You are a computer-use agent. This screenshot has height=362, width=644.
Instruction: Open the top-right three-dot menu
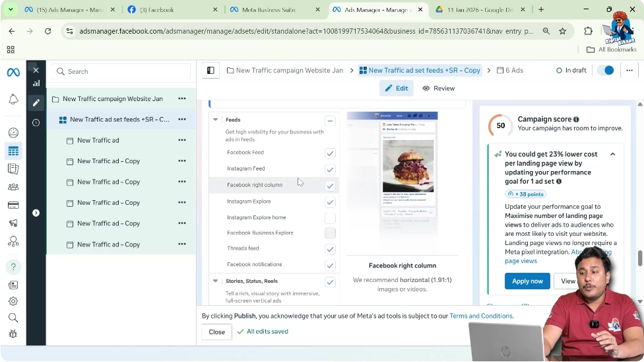[x=629, y=70]
